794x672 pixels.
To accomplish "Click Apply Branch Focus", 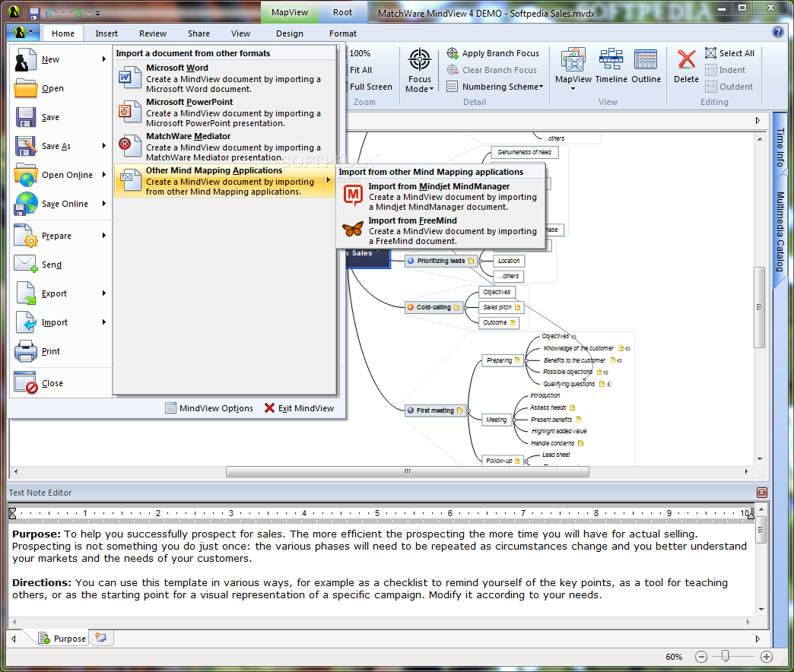I will 493,53.
